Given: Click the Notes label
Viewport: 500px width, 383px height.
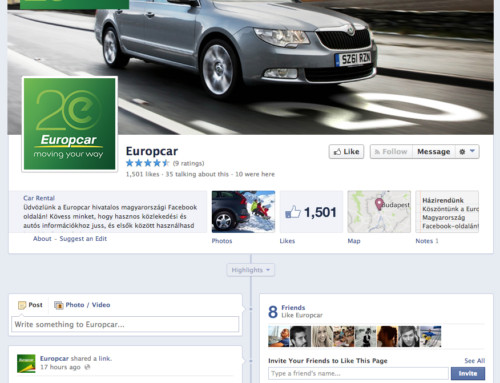Looking at the screenshot, I should (424, 241).
